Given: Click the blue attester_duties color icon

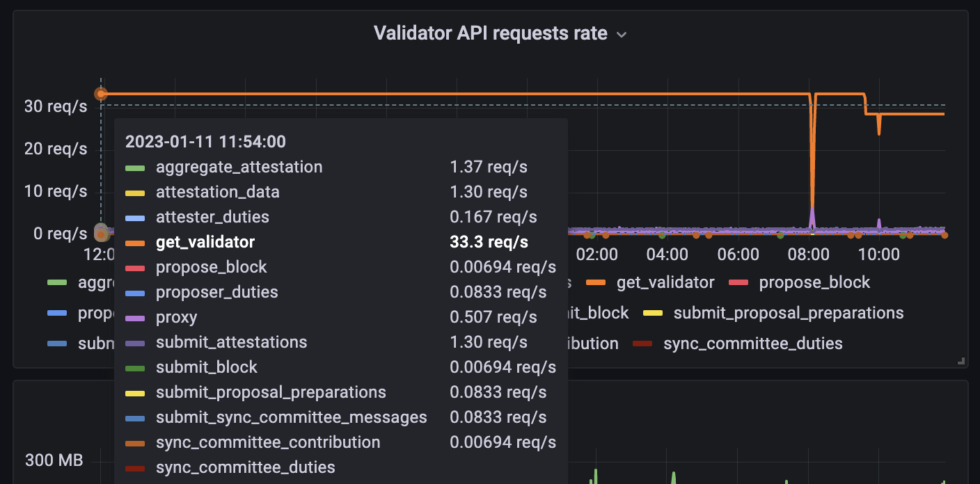Looking at the screenshot, I should (134, 217).
